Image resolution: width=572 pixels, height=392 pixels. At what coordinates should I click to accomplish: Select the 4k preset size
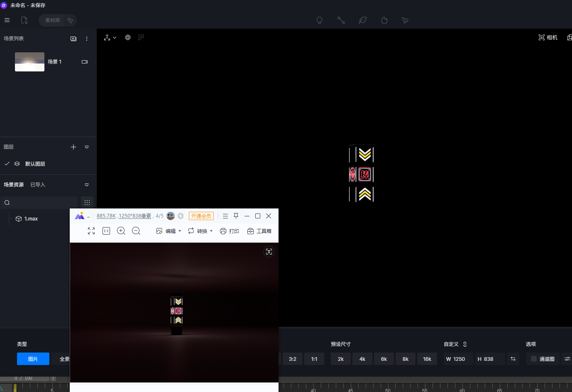(362, 359)
